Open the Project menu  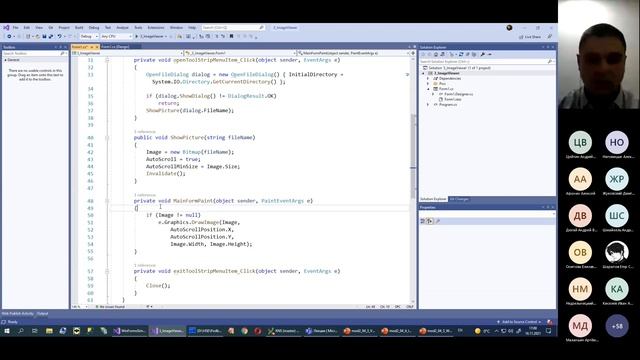click(x=64, y=27)
